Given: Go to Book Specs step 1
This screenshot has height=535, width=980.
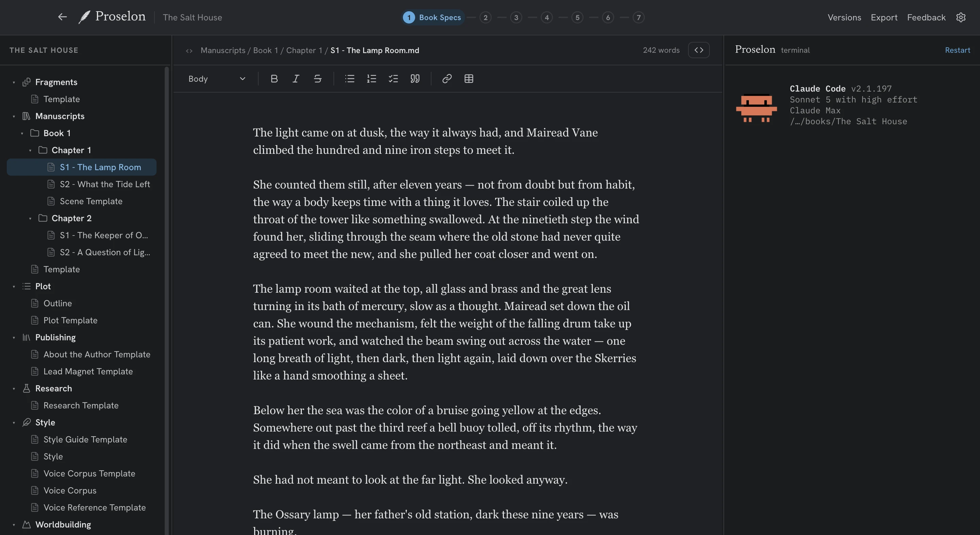Looking at the screenshot, I should click(433, 17).
